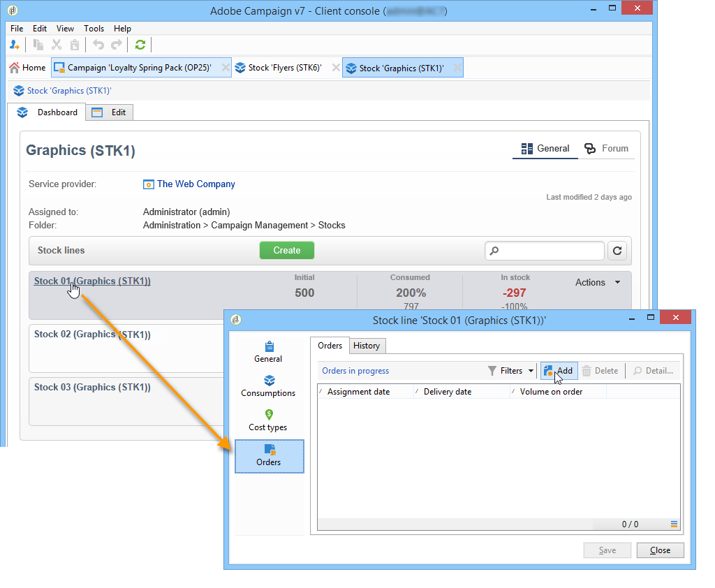This screenshot has height=588, width=715.
Task: Minimize the Adobe Campaign main window
Action: 594,9
